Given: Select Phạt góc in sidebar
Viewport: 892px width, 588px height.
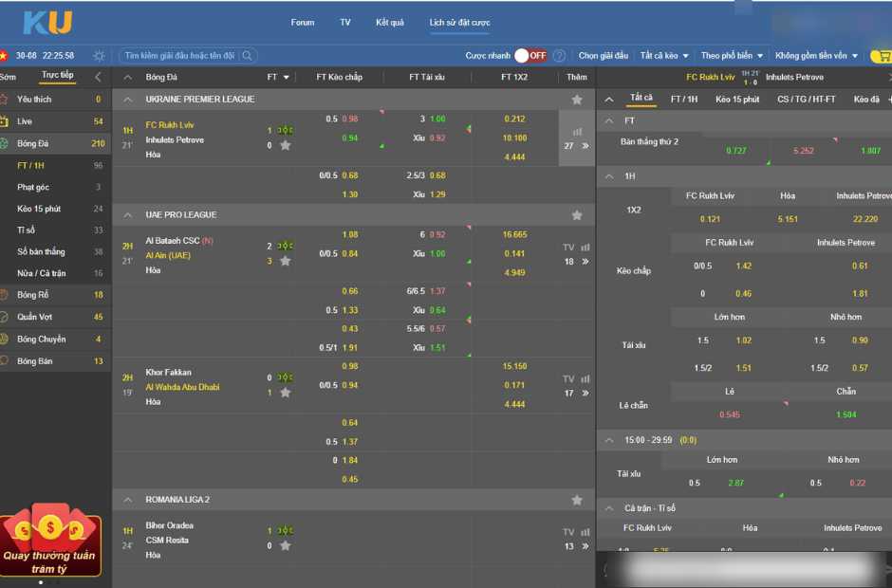Looking at the screenshot, I should [33, 188].
